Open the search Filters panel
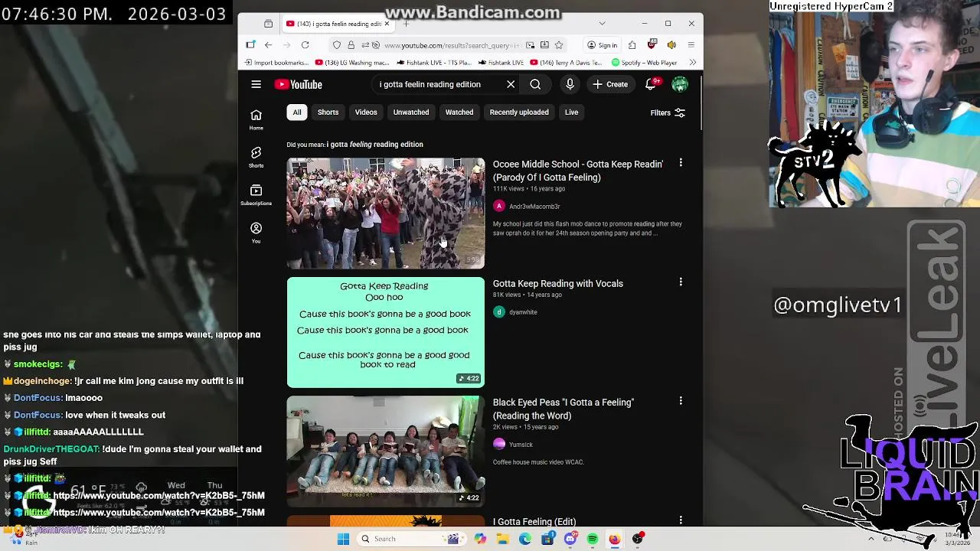Viewport: 980px width, 551px height. click(668, 112)
